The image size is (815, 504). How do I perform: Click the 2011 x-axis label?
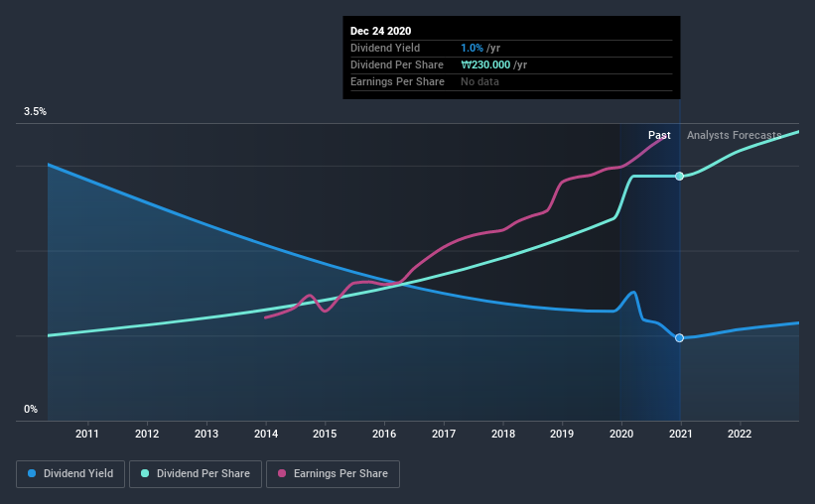[86, 434]
